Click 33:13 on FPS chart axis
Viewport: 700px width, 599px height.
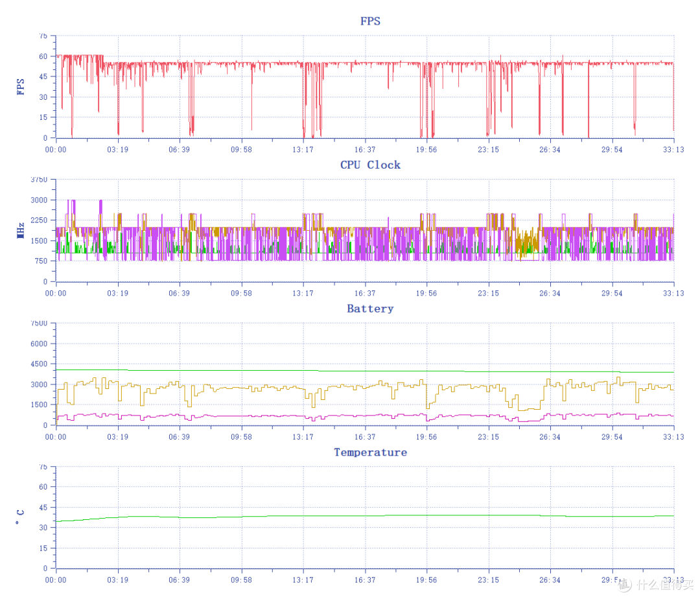point(673,150)
